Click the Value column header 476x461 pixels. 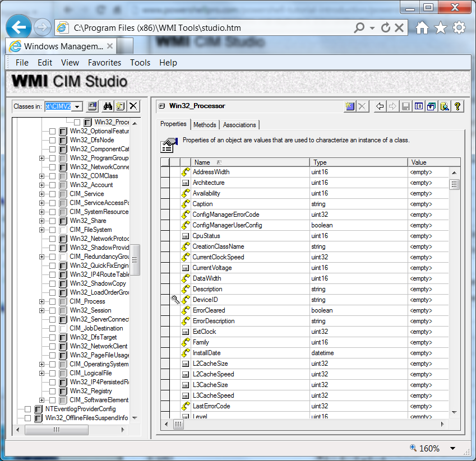pyautogui.click(x=434, y=162)
